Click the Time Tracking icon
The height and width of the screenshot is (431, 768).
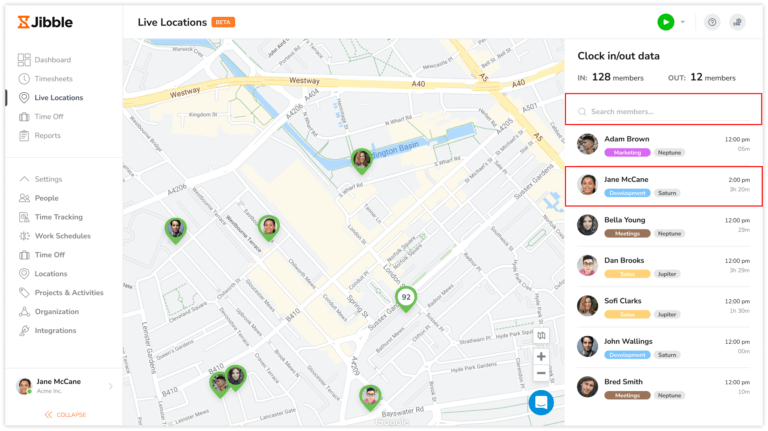click(24, 217)
